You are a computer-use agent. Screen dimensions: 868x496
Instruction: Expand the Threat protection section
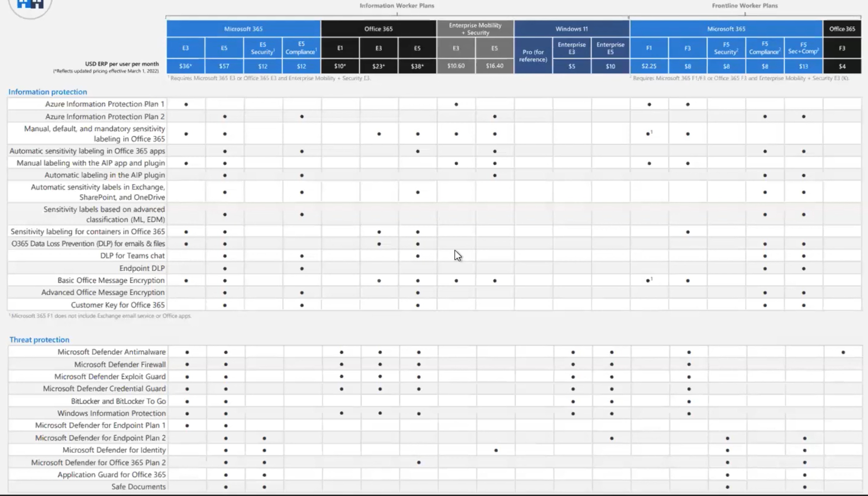click(x=39, y=339)
